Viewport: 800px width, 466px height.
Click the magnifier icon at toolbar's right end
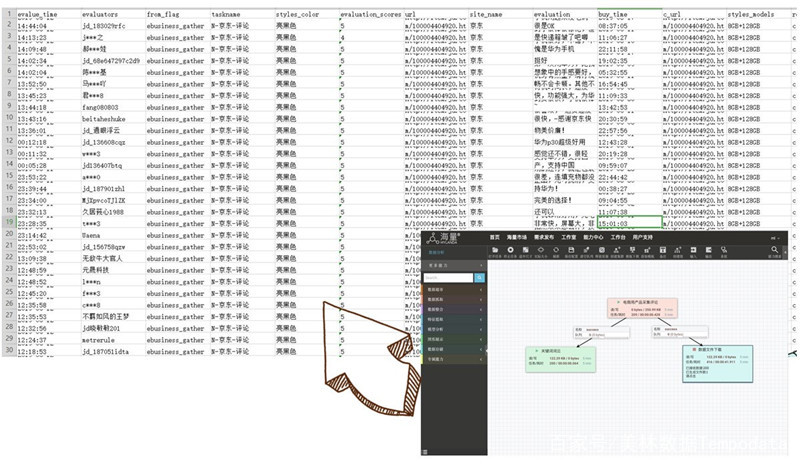click(x=774, y=250)
